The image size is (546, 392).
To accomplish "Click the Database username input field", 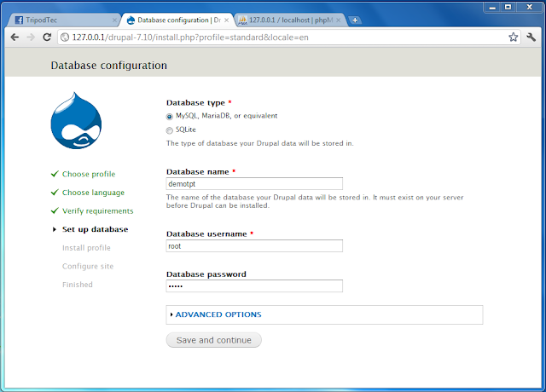I will (254, 246).
